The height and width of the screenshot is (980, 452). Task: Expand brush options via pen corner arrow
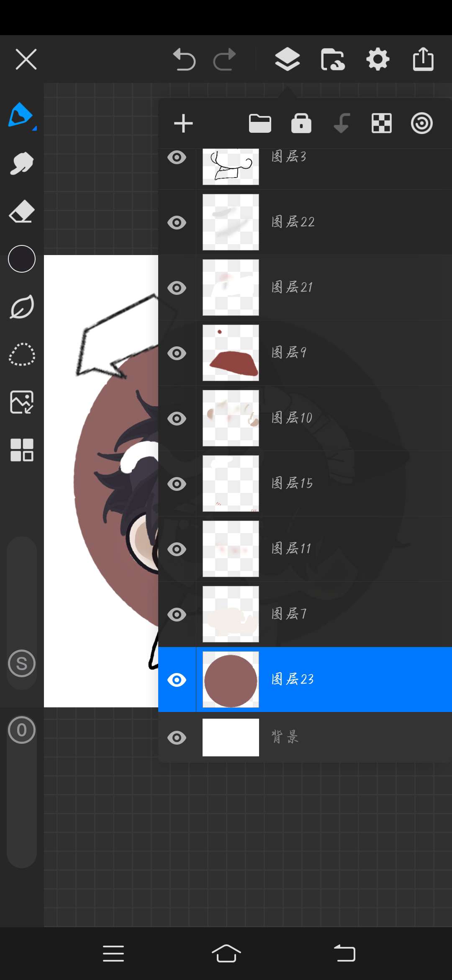click(35, 128)
